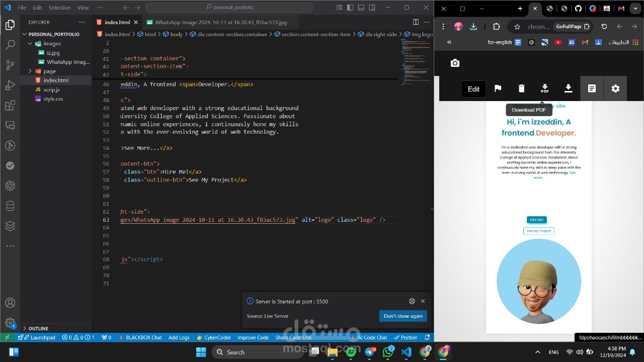The height and width of the screenshot is (362, 644).
Task: Open Spotify from the taskbar
Action: click(351, 352)
